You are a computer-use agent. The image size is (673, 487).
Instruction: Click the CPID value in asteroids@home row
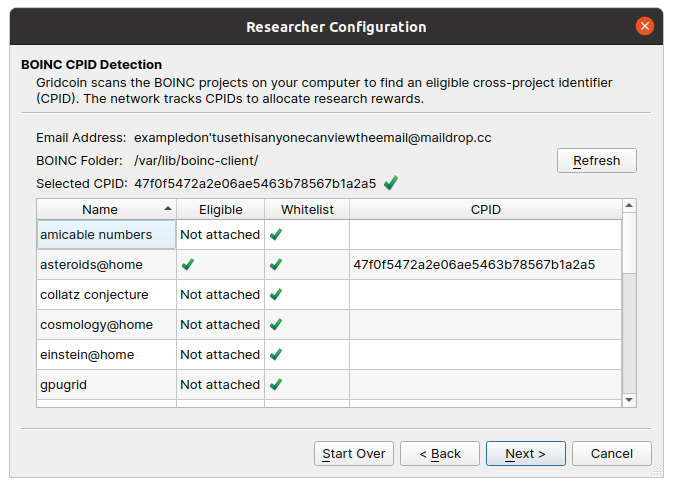click(x=474, y=264)
